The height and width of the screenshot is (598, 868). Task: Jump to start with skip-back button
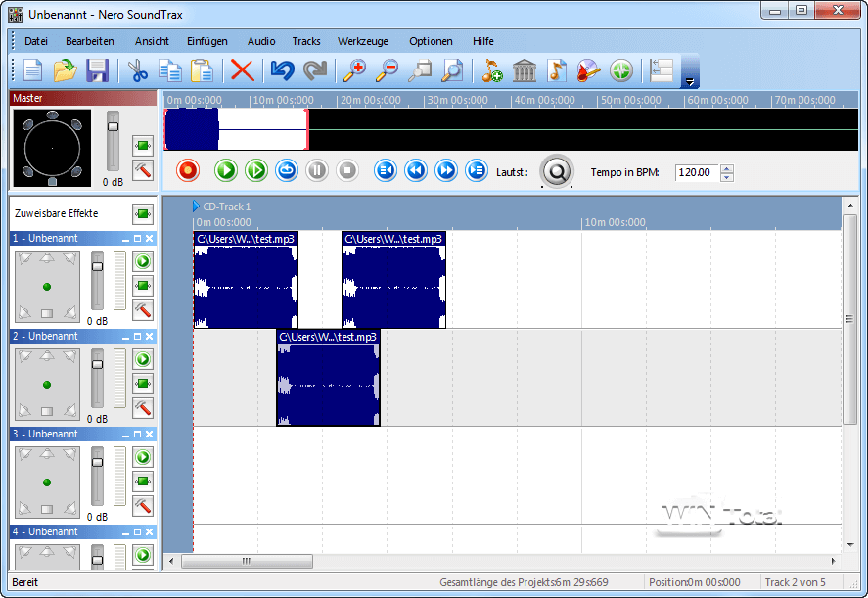386,170
